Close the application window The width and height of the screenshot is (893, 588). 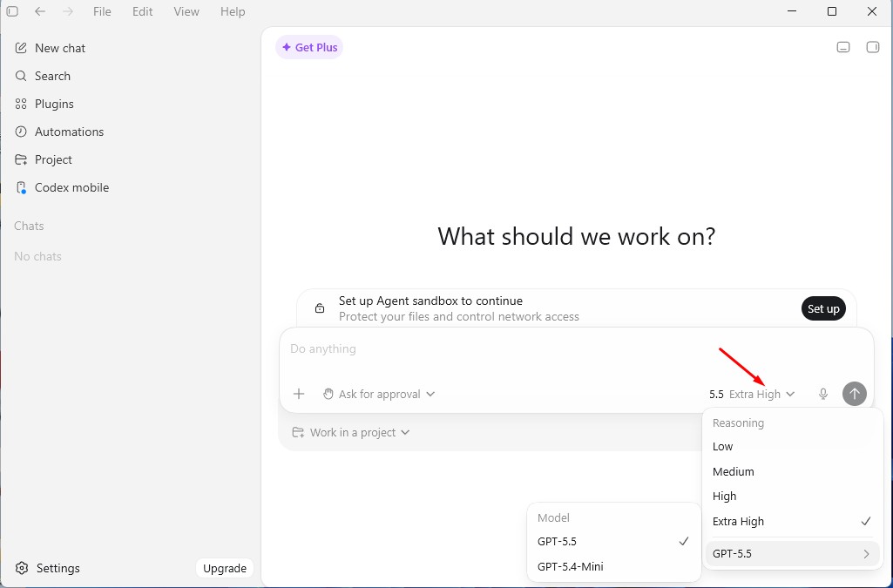tap(872, 11)
